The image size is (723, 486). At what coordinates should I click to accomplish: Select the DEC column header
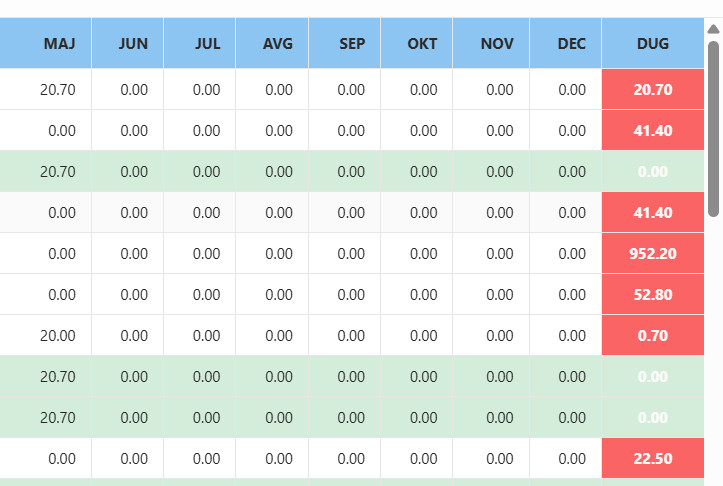572,44
